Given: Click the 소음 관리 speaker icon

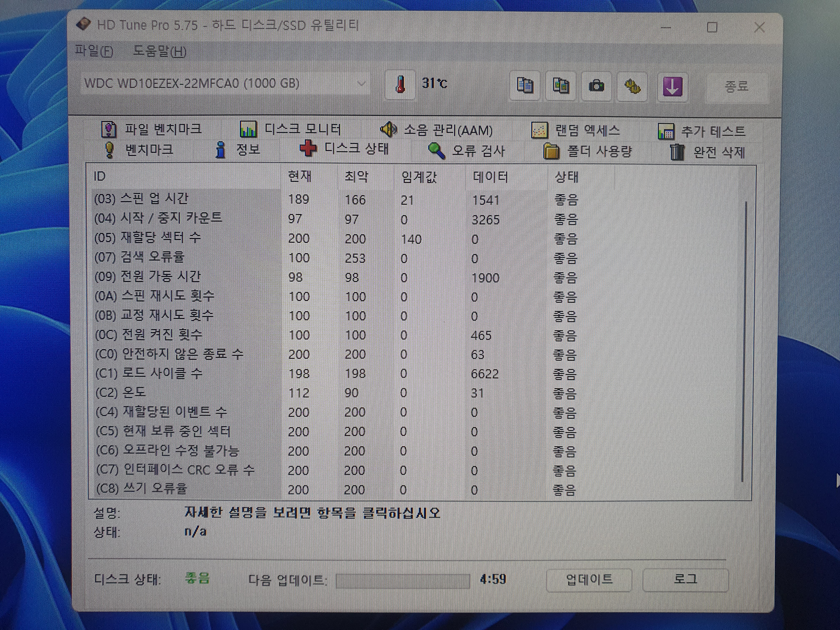Looking at the screenshot, I should click(389, 130).
